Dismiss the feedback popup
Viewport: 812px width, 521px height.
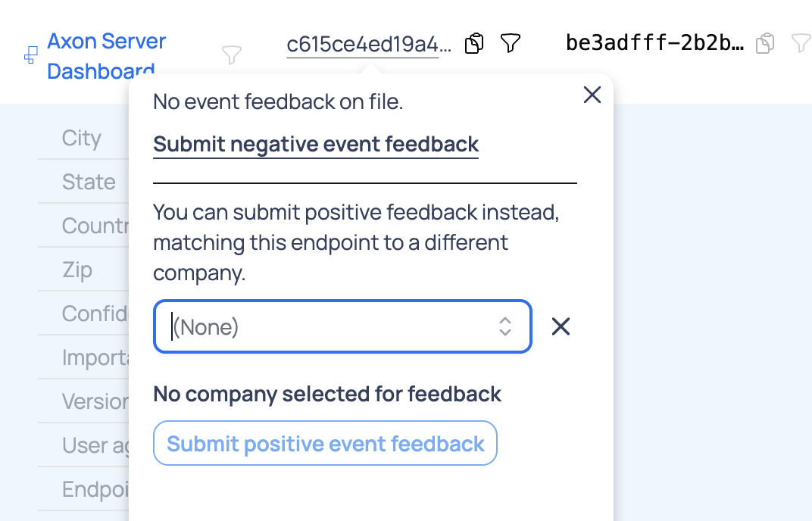click(x=592, y=95)
